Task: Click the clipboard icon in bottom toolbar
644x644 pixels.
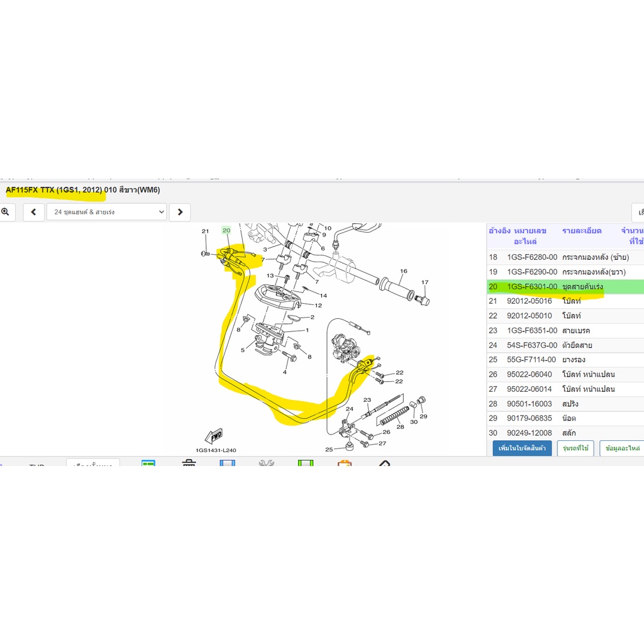Action: click(345, 463)
